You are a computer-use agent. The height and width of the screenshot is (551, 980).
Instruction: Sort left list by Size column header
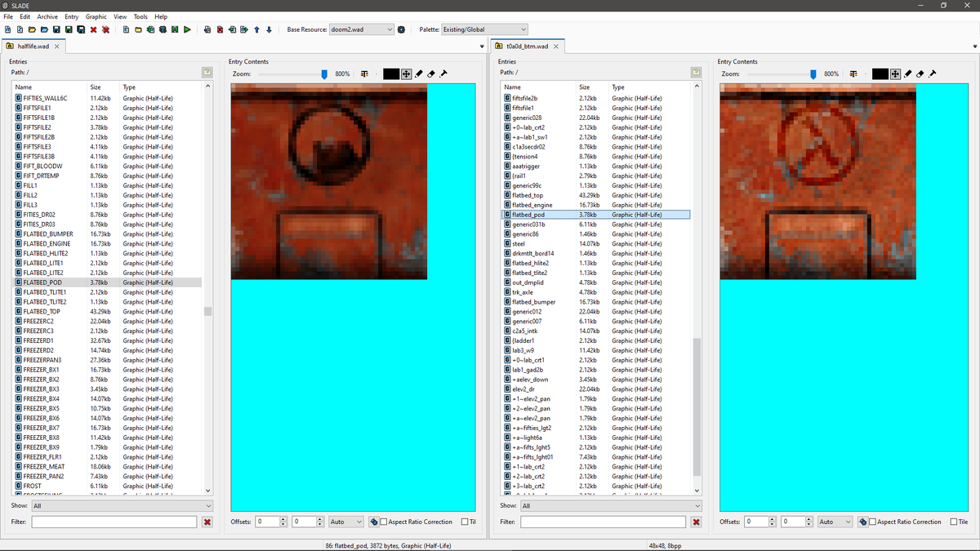coord(104,87)
